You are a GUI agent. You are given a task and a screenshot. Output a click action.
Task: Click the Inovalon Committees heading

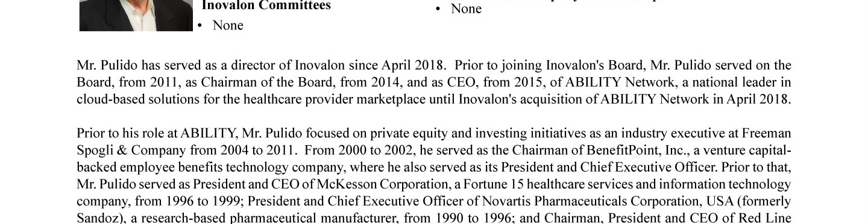point(266,6)
